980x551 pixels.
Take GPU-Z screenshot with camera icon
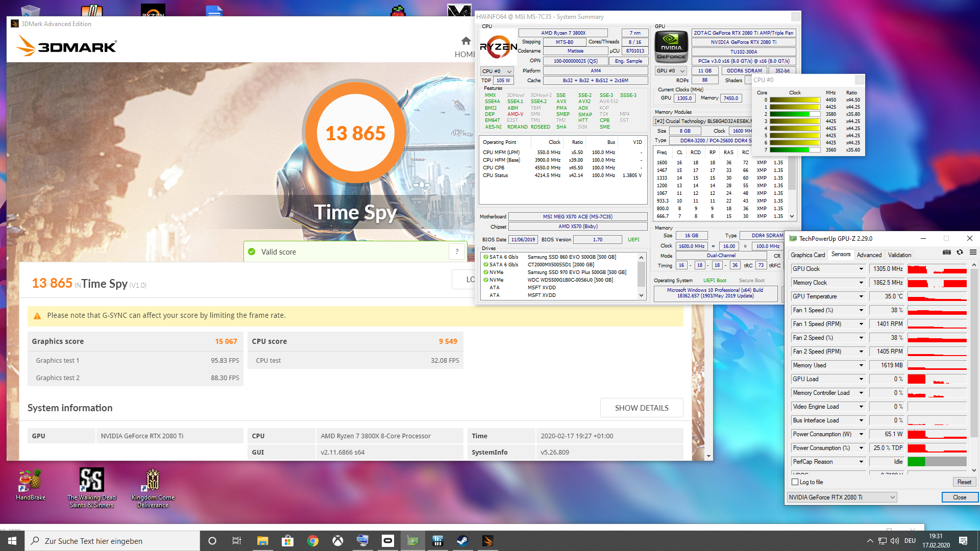pyautogui.click(x=946, y=253)
